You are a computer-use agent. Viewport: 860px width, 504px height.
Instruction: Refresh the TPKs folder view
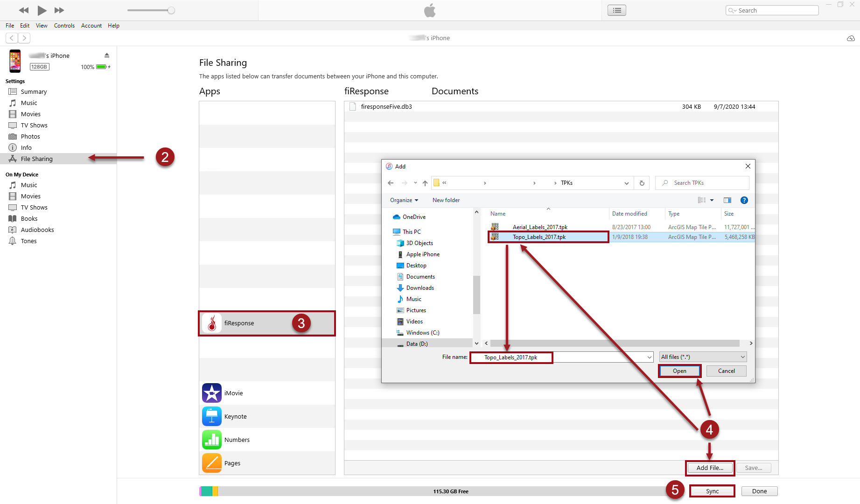click(x=642, y=183)
